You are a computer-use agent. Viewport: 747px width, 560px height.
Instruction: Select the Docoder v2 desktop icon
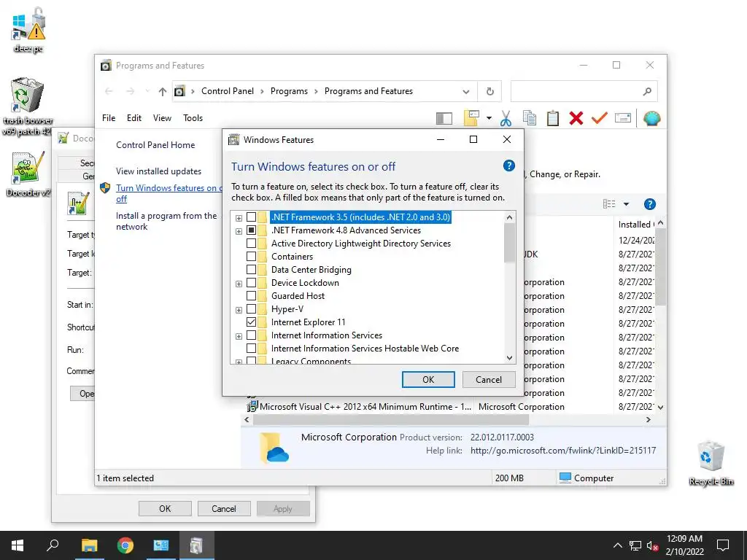pyautogui.click(x=28, y=174)
